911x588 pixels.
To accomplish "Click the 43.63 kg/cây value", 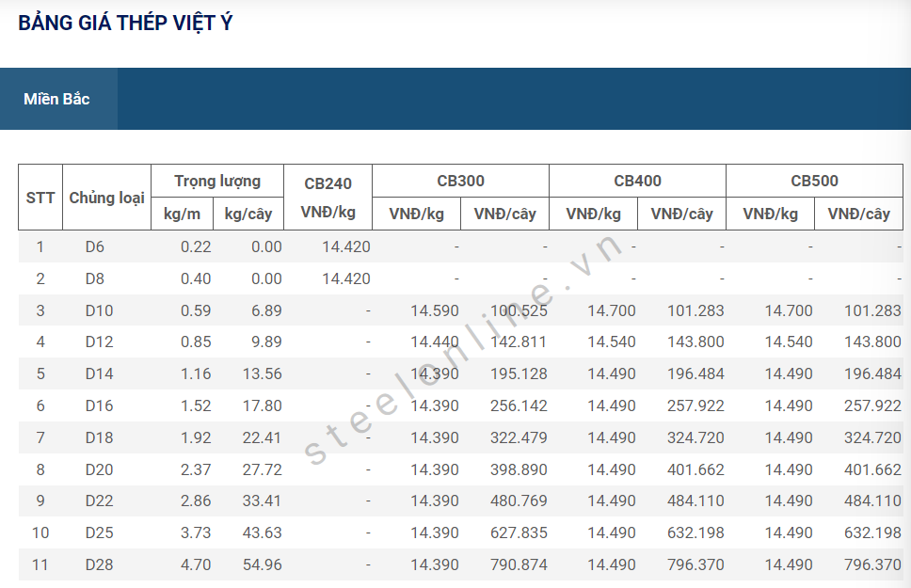I will (x=263, y=532).
